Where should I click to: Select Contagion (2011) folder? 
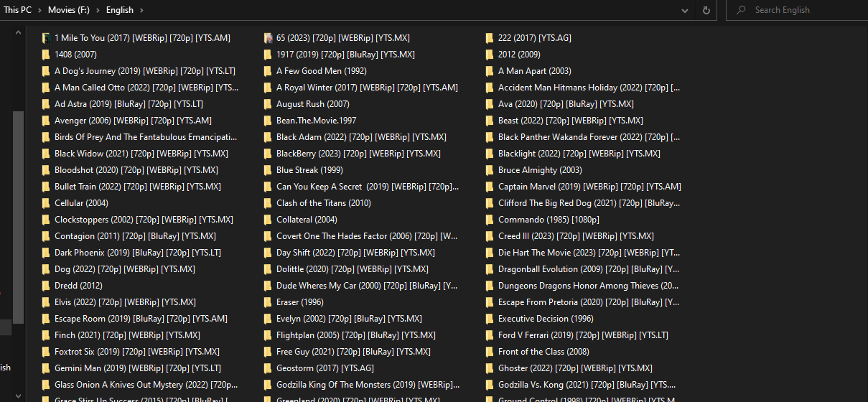point(129,236)
